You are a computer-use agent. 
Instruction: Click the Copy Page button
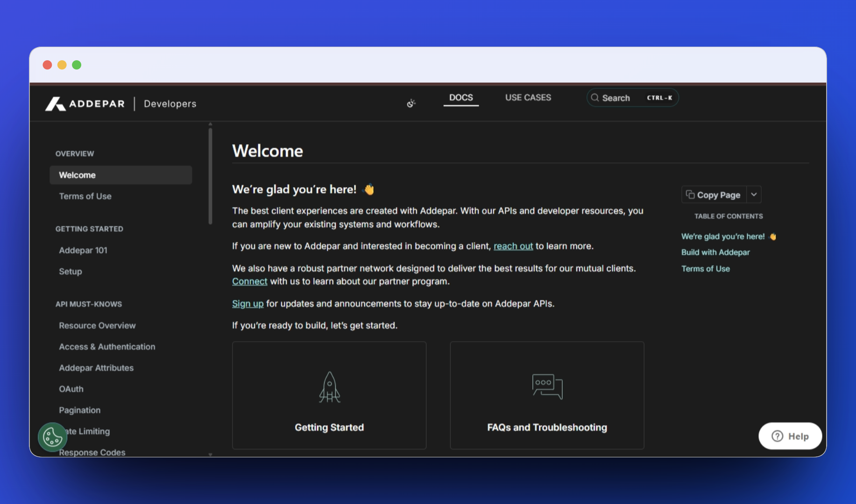point(714,195)
